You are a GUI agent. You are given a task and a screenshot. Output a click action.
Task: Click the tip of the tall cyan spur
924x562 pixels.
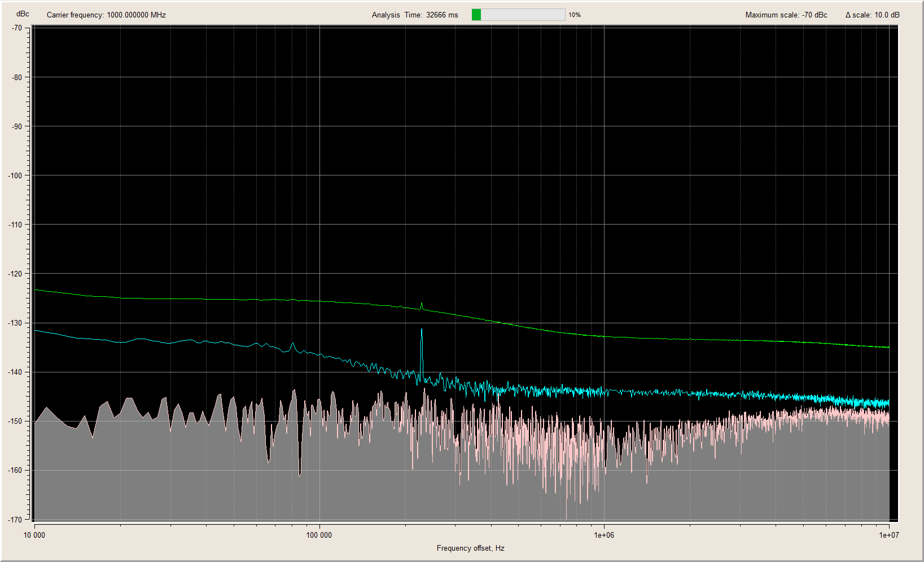(x=421, y=330)
